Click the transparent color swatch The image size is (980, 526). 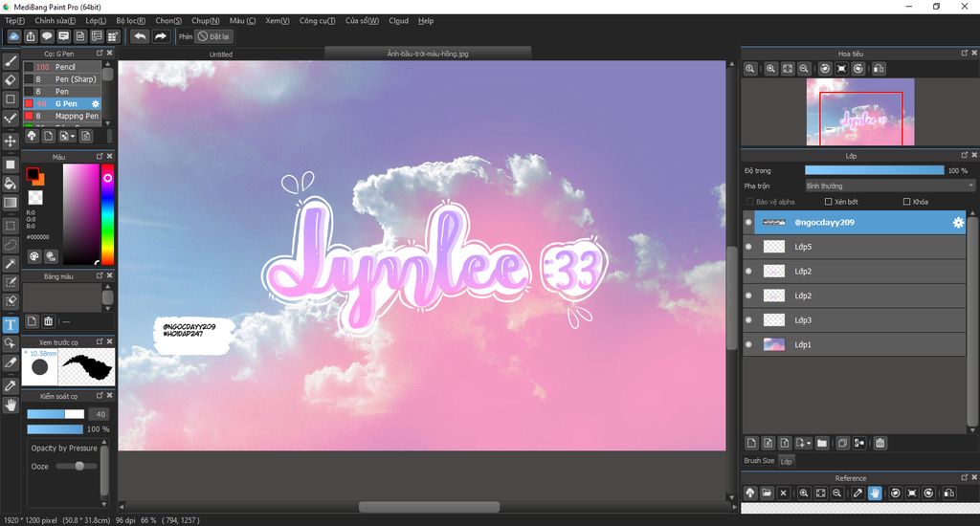click(x=35, y=198)
